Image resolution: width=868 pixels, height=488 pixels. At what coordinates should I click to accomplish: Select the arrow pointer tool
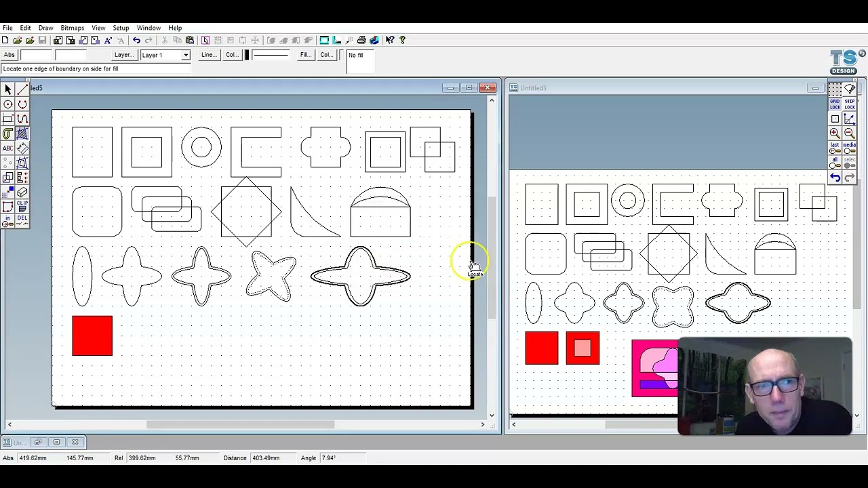pyautogui.click(x=8, y=89)
